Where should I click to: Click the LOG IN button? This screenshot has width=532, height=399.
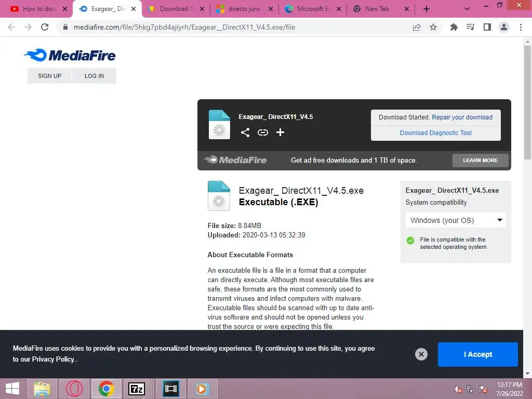click(95, 76)
